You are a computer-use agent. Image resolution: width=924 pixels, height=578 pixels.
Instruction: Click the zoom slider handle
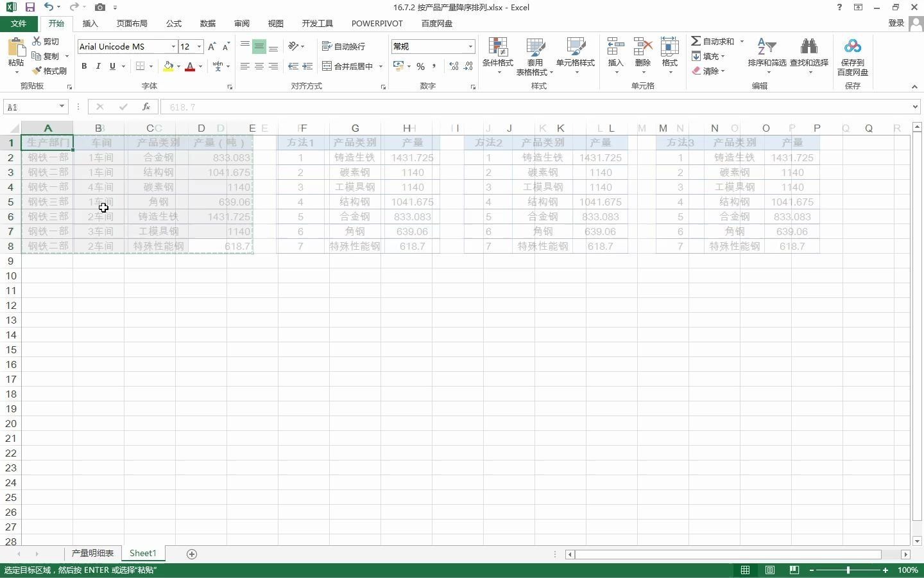[848, 570]
